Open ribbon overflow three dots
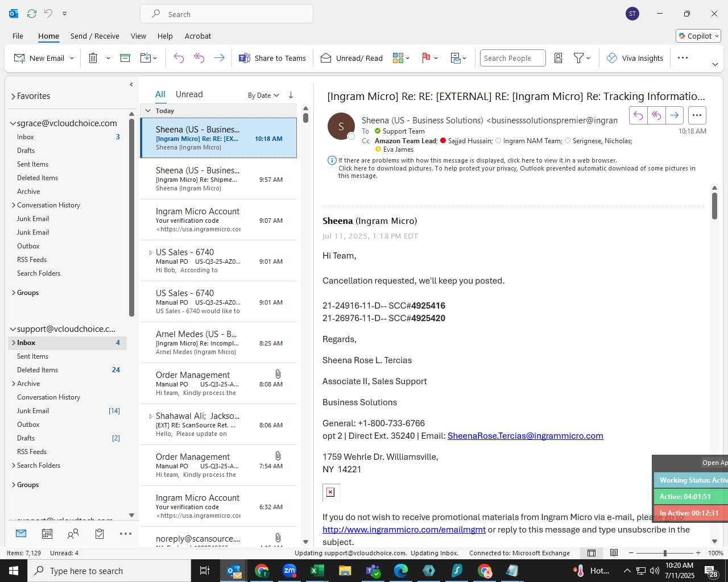The width and height of the screenshot is (728, 582). (x=683, y=58)
